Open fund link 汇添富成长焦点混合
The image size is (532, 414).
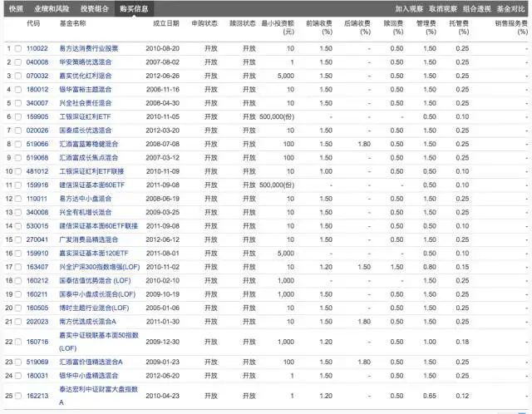click(x=89, y=158)
